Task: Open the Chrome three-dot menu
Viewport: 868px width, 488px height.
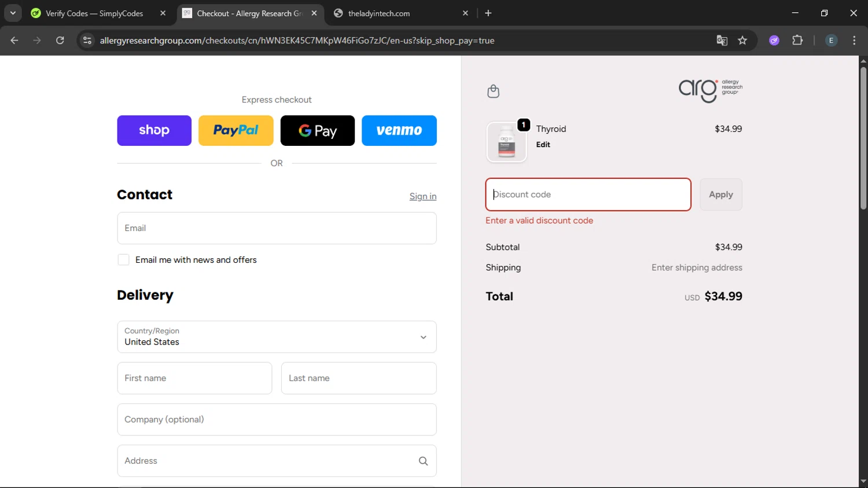Action: click(854, 41)
